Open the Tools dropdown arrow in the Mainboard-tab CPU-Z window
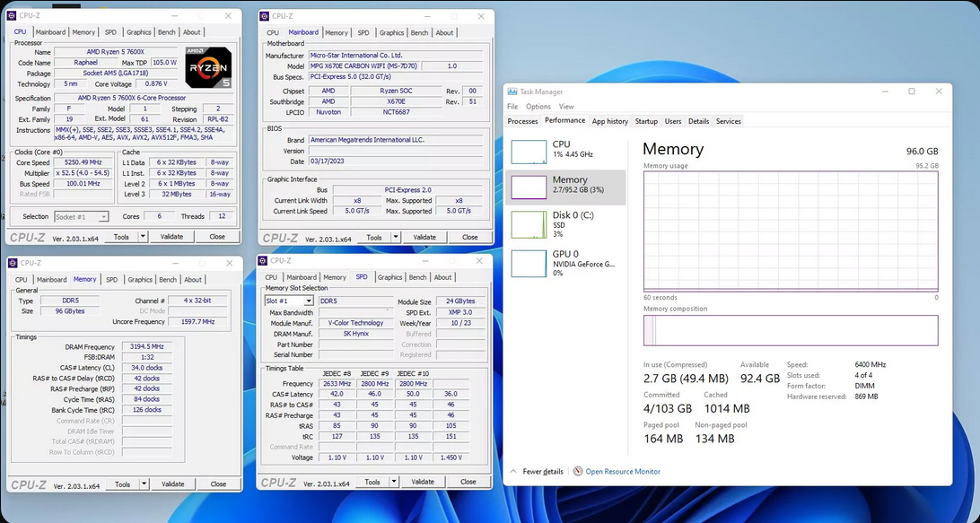Image resolution: width=980 pixels, height=523 pixels. [395, 238]
